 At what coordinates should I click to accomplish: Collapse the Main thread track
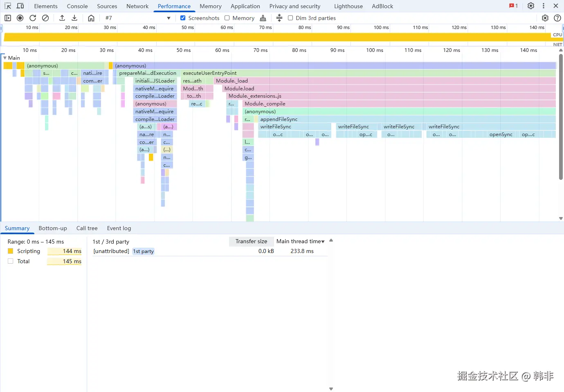[x=5, y=58]
